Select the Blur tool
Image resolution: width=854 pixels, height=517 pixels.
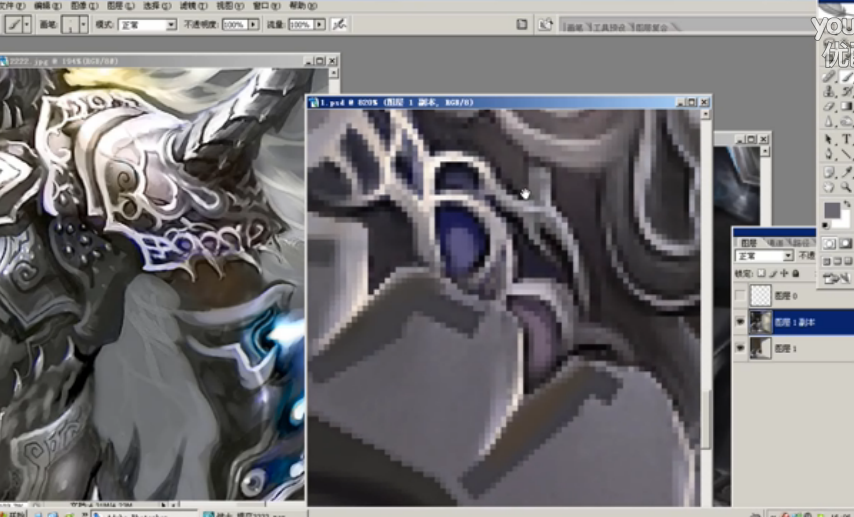pyautogui.click(x=828, y=121)
